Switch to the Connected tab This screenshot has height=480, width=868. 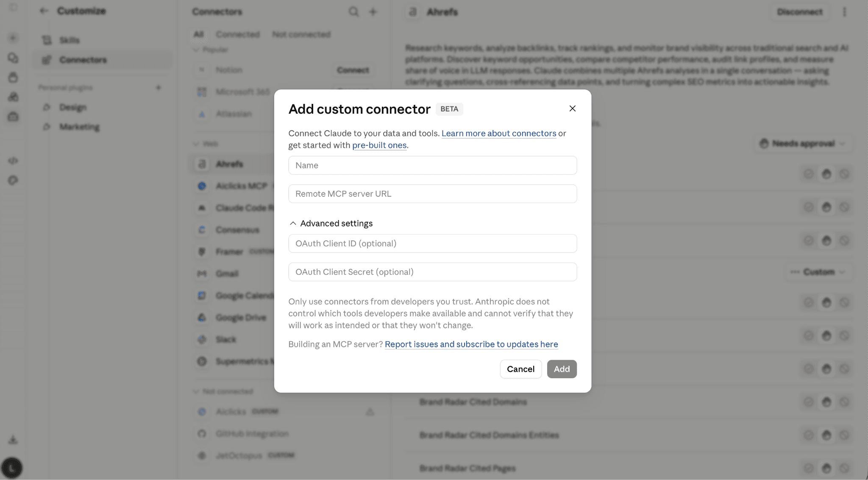[237, 34]
